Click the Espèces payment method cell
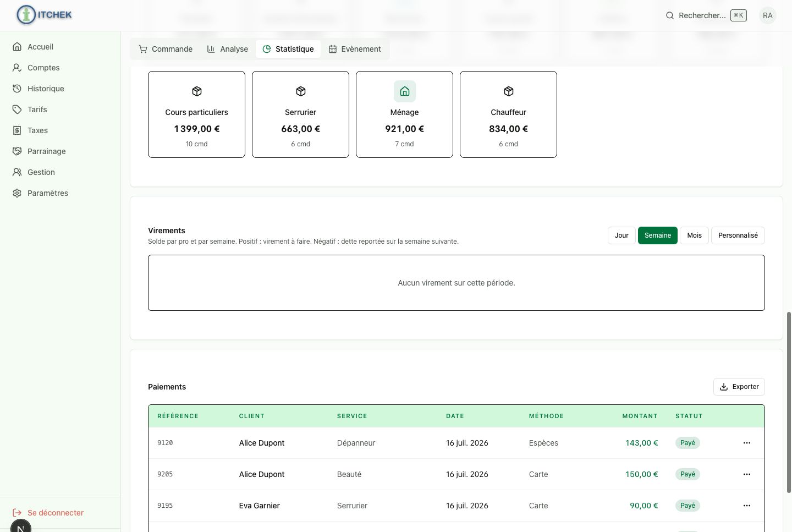The width and height of the screenshot is (792, 532). coord(543,443)
